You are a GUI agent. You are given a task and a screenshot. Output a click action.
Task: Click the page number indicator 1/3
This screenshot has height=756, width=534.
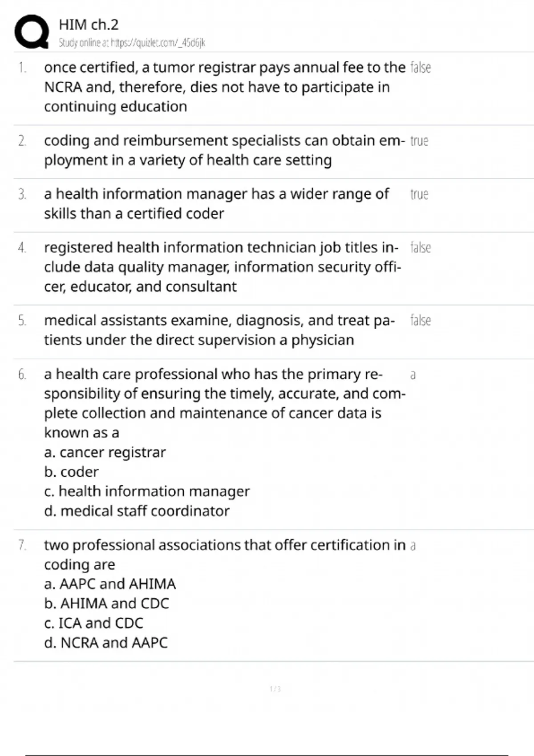(x=275, y=689)
